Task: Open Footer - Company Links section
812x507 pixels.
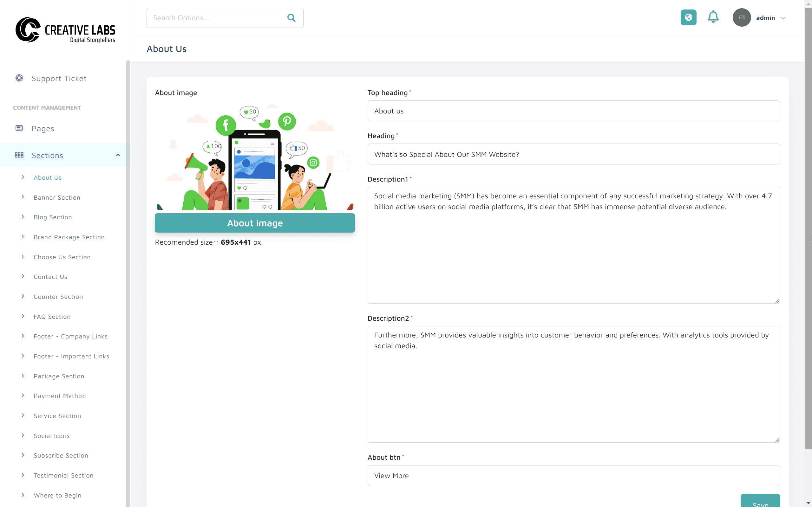Action: click(70, 336)
